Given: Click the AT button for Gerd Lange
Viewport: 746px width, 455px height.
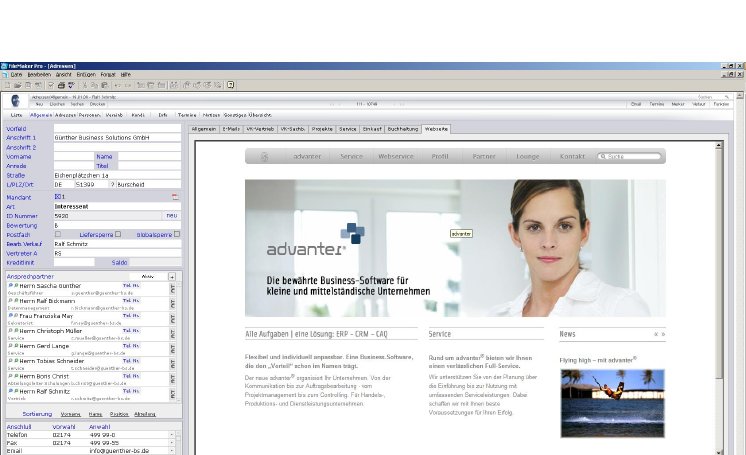Looking at the screenshot, I should [172, 349].
